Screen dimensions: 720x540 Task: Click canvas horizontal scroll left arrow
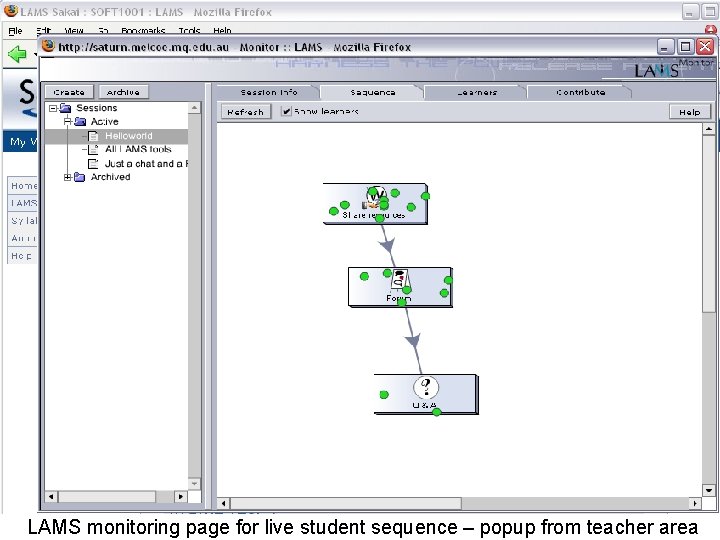[224, 503]
